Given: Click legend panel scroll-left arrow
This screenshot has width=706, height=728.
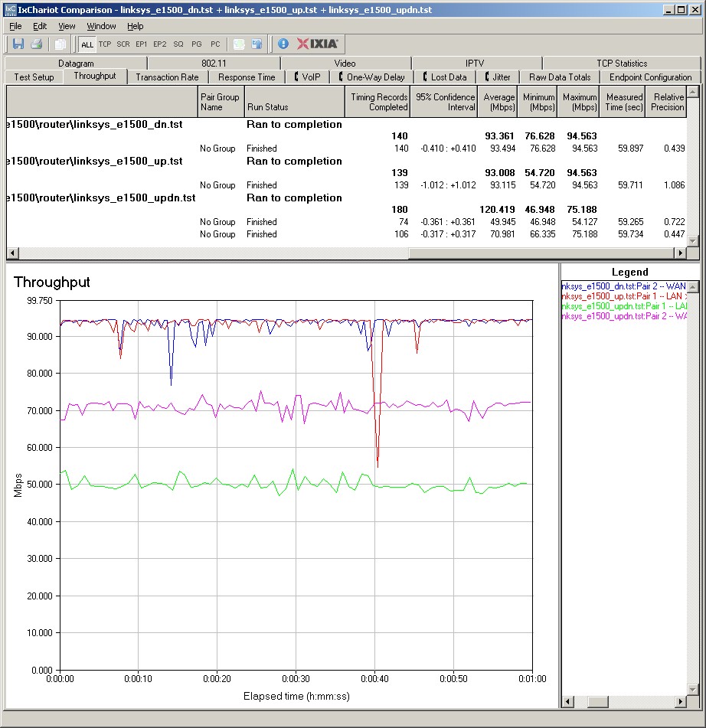Looking at the screenshot, I should [567, 701].
